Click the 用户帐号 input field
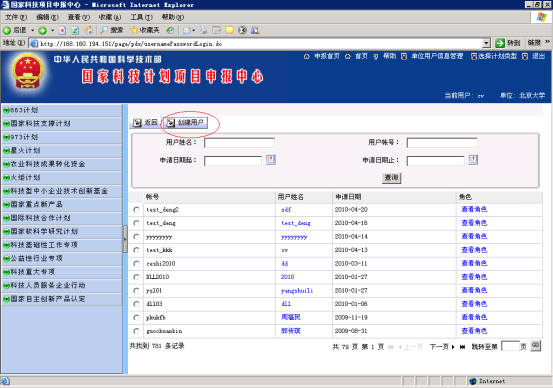553x388 pixels. [x=442, y=143]
